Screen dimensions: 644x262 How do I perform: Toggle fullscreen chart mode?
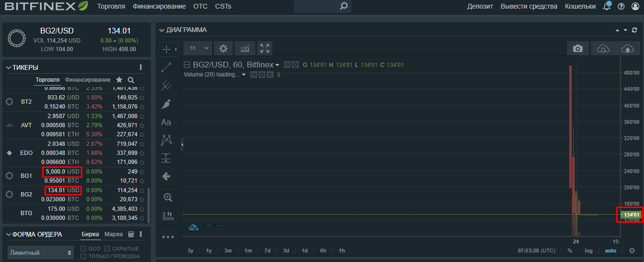point(265,48)
